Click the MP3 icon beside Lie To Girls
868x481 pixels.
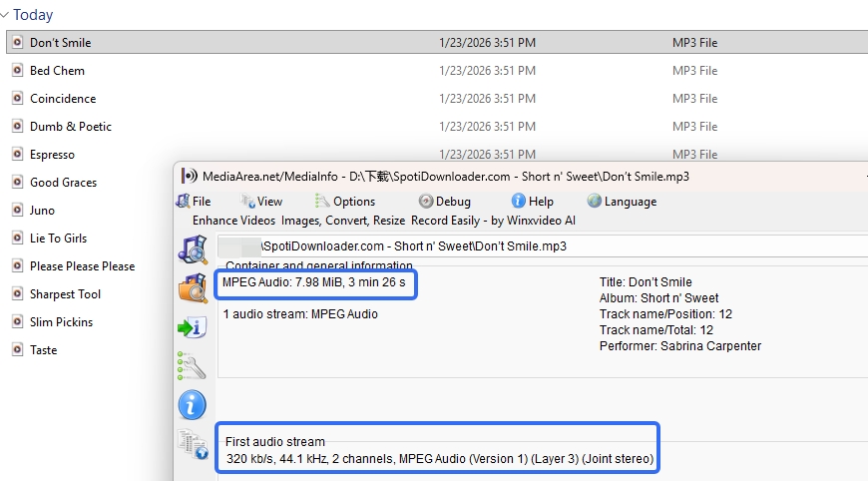point(18,239)
